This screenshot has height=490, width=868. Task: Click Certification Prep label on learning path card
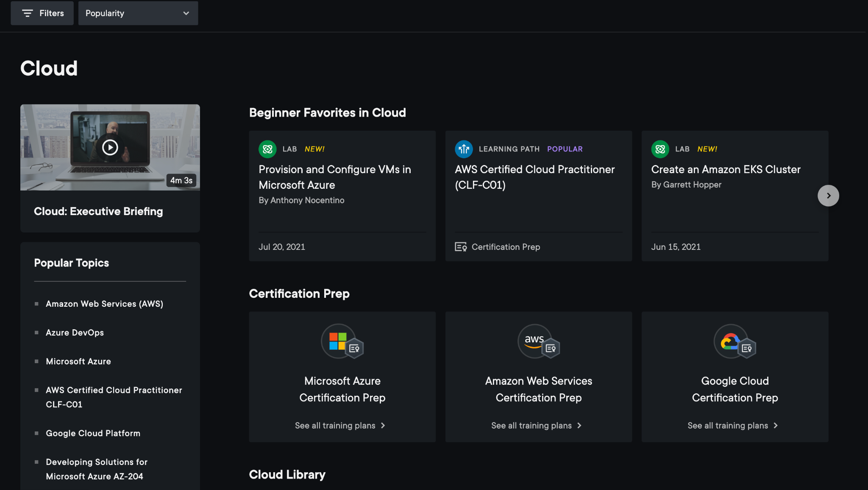click(506, 247)
